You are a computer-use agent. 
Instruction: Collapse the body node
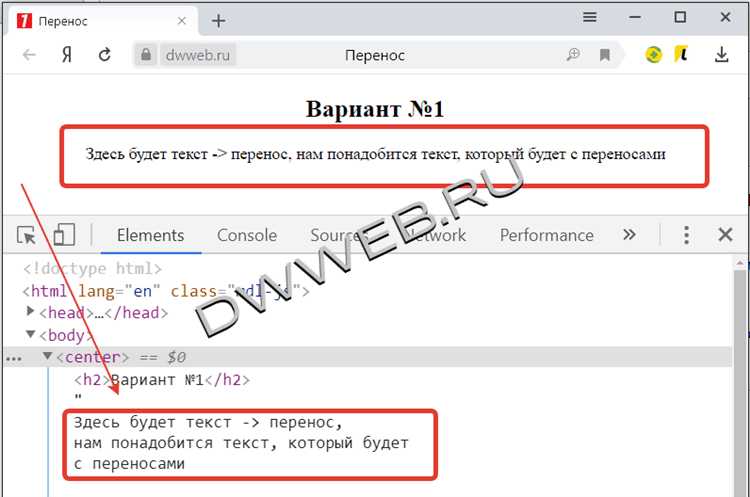tap(31, 334)
